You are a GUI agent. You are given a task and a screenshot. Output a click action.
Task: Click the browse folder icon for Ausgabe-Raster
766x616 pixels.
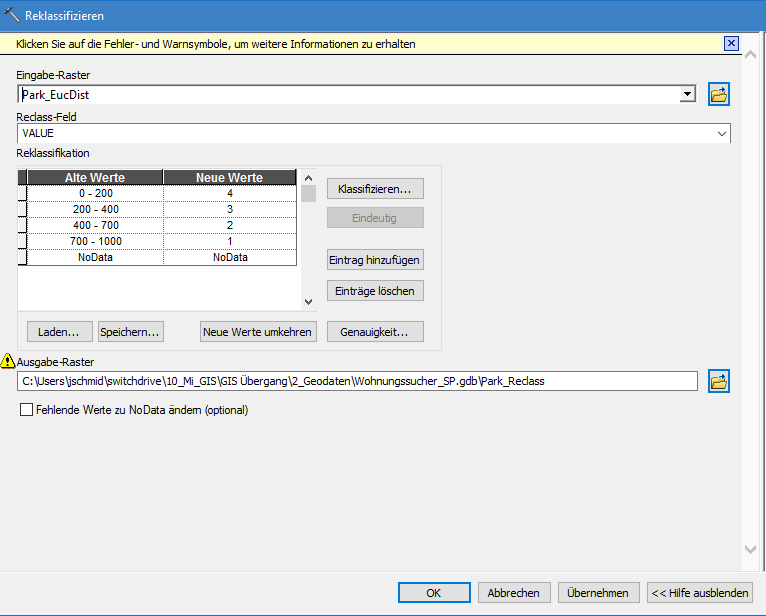click(x=719, y=381)
